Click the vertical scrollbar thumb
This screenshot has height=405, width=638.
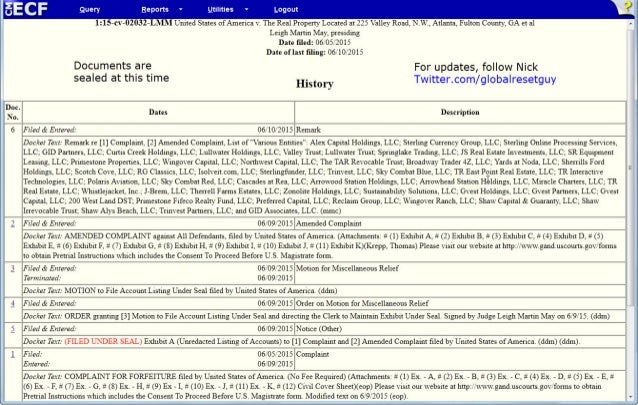[630, 168]
